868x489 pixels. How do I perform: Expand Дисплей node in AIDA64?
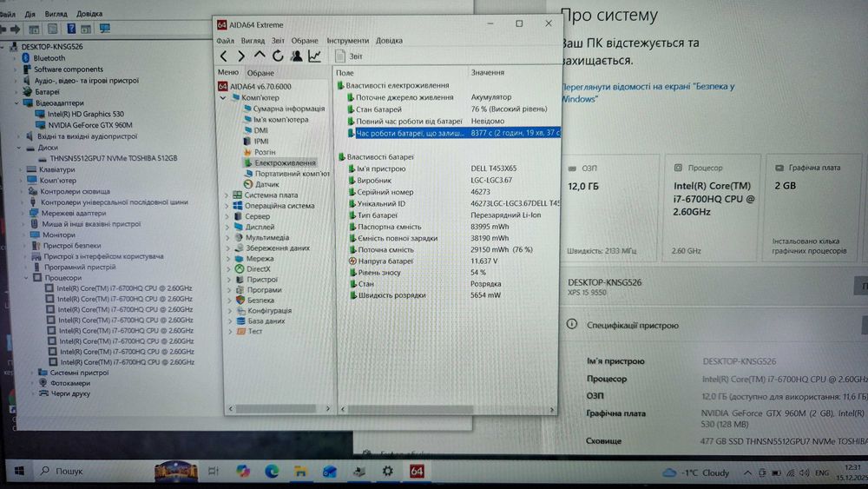227,227
